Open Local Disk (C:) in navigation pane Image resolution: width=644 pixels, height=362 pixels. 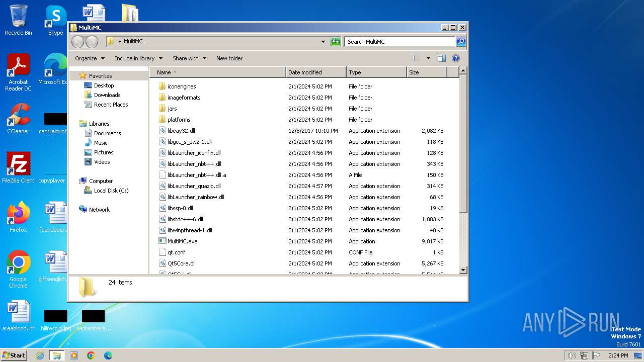point(111,191)
